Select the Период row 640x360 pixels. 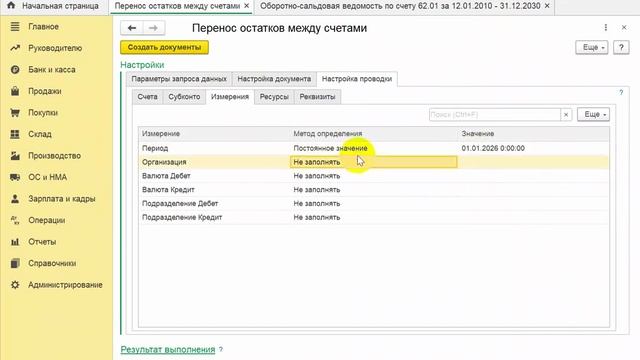tap(373, 148)
